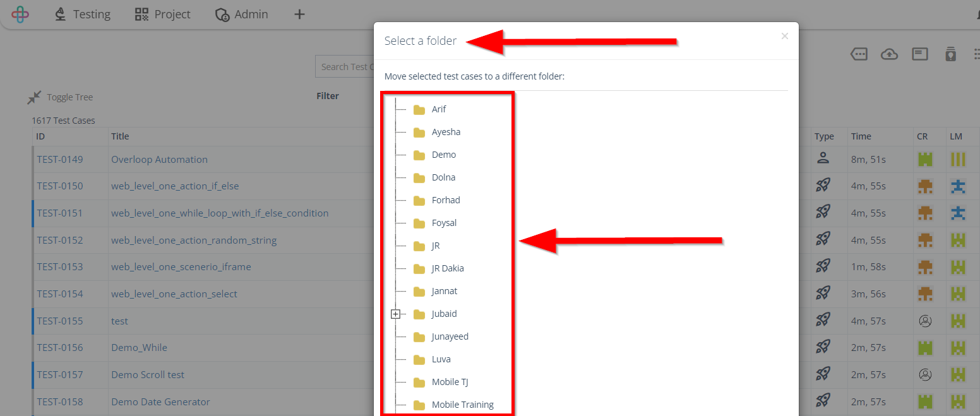Click the cloud upload icon
Viewport: 980px width, 416px height.
pyautogui.click(x=889, y=54)
